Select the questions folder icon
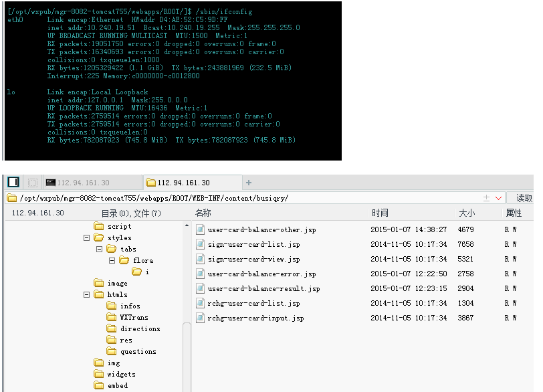Image resolution: width=543 pixels, height=392 pixels. click(x=112, y=351)
